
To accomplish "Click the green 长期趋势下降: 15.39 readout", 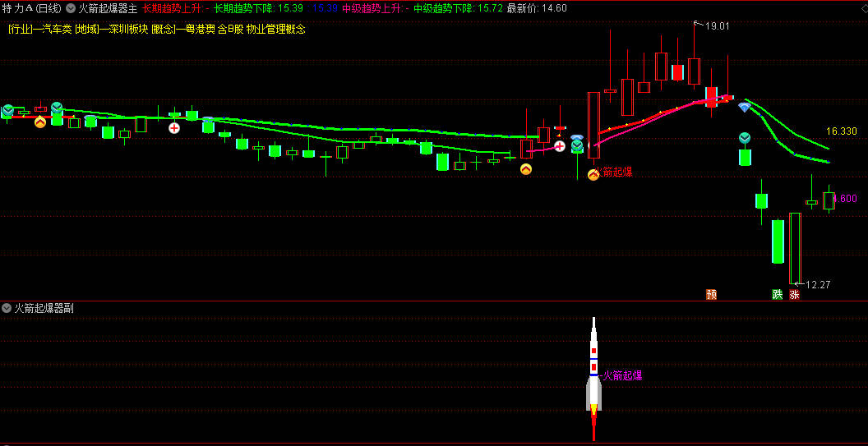I will tap(259, 8).
